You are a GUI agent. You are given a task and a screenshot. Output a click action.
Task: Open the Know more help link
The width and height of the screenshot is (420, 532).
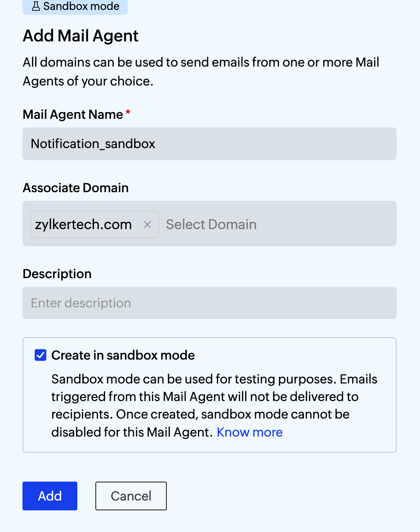point(250,432)
